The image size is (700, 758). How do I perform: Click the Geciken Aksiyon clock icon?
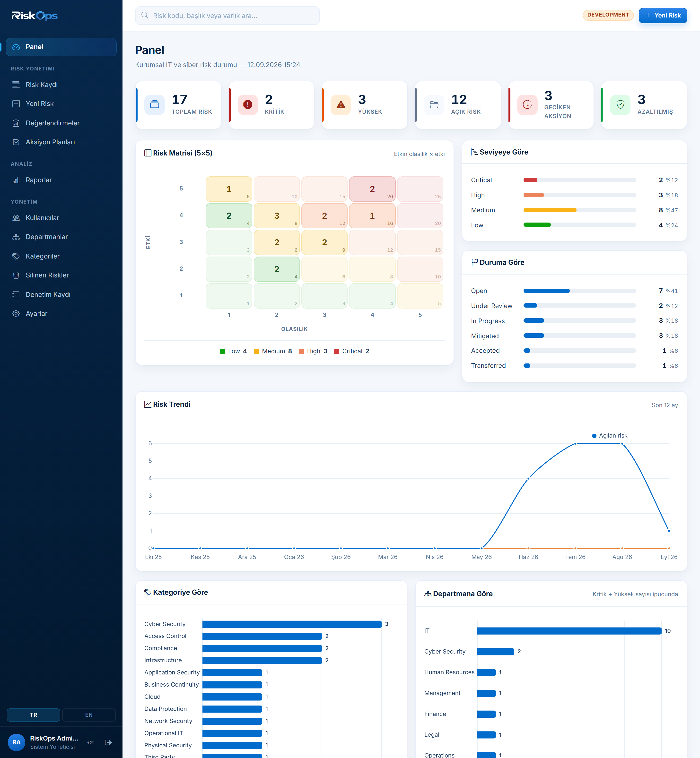coord(527,105)
